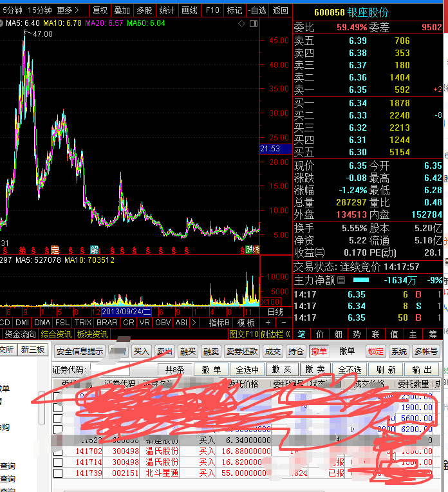This screenshot has width=448, height=492.
Task: Open the 指标B menu
Action: [x=219, y=322]
